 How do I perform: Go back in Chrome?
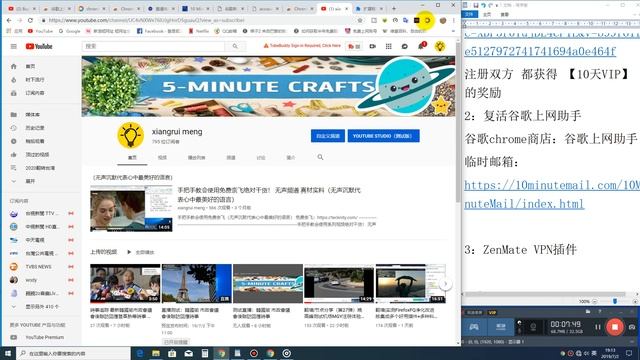coord(9,20)
